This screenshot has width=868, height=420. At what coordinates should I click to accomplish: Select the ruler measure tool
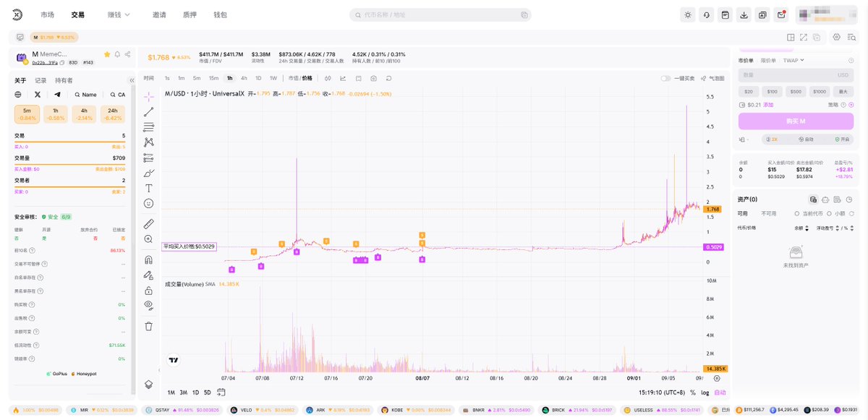click(x=149, y=223)
